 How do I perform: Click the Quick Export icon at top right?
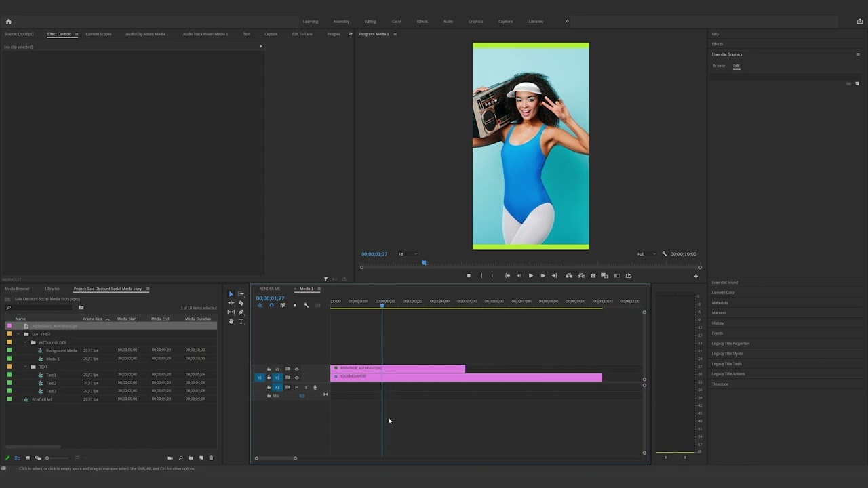860,21
